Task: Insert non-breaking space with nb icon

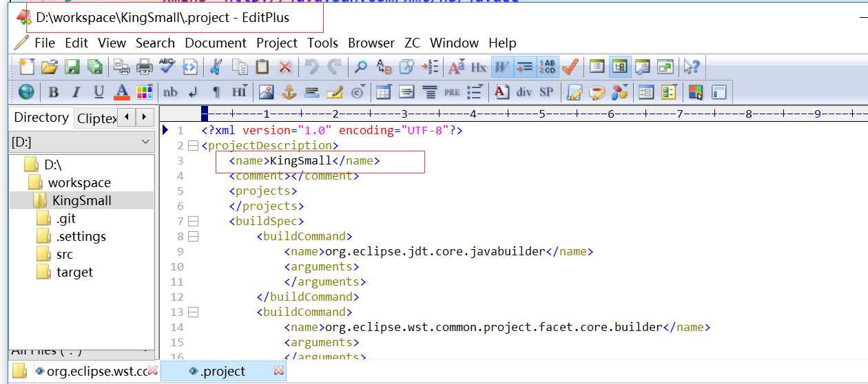Action: (170, 92)
